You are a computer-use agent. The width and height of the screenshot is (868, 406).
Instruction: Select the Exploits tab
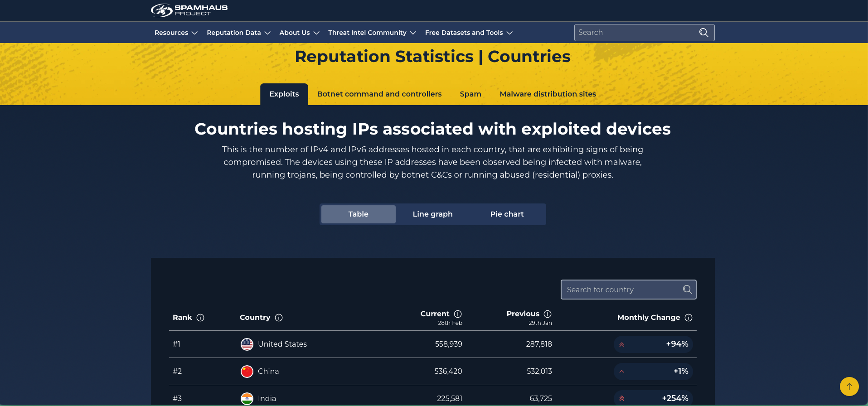tap(284, 94)
